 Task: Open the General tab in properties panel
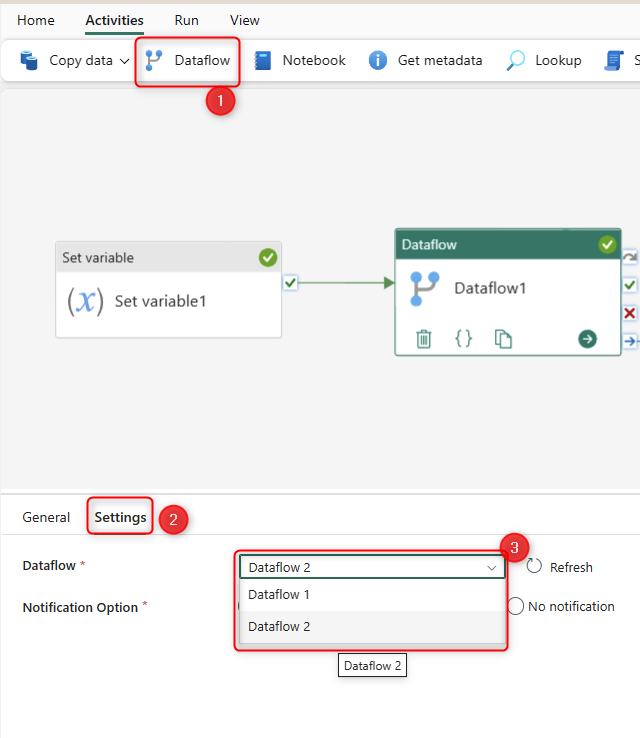46,517
